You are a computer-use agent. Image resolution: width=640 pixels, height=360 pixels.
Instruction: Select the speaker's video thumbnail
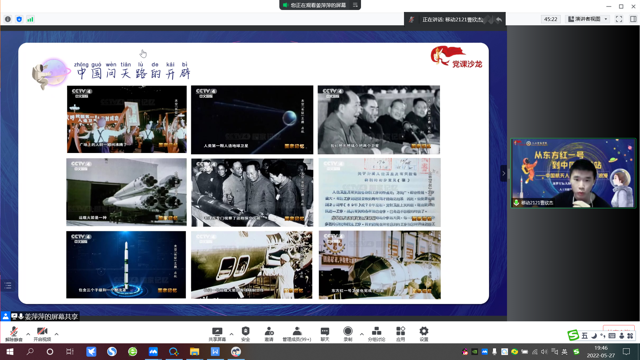(x=573, y=173)
